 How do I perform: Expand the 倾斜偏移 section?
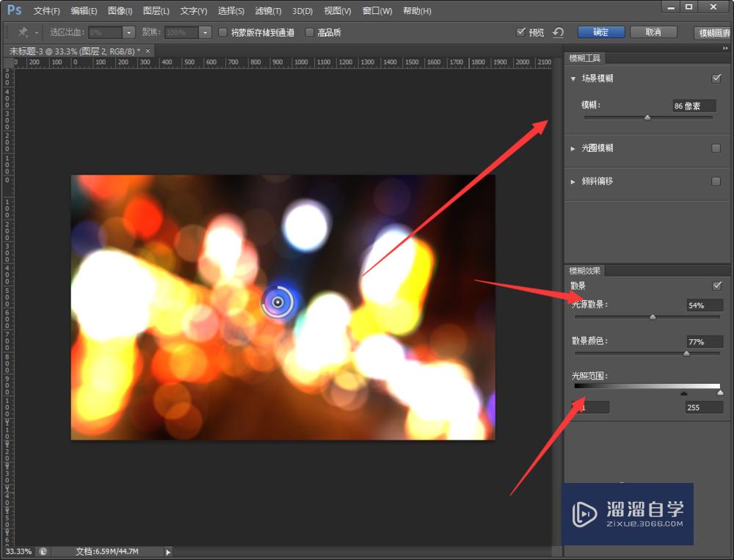coord(573,182)
